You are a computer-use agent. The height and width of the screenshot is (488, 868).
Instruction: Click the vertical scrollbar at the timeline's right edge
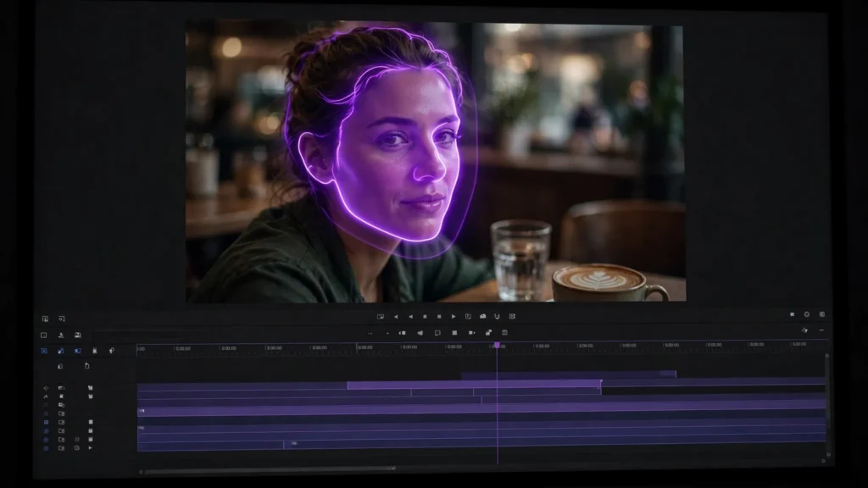[x=827, y=404]
